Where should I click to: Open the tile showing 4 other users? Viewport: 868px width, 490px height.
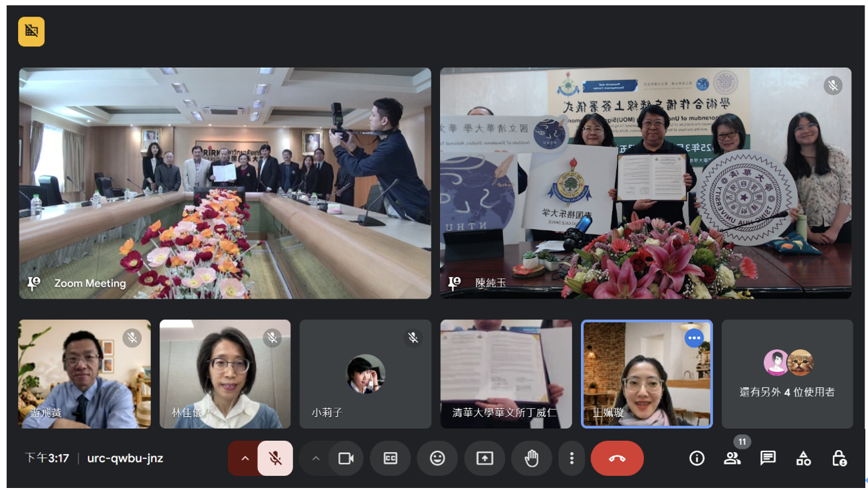(787, 374)
